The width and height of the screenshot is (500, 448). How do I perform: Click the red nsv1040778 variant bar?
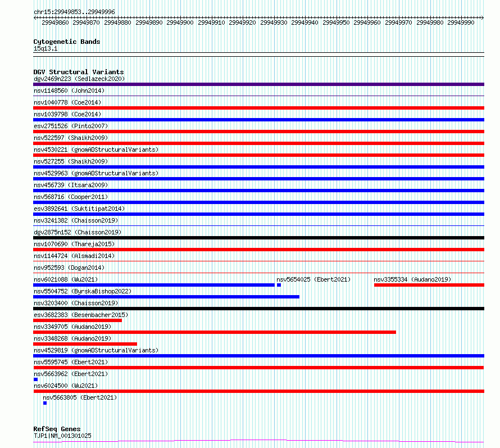coord(258,108)
